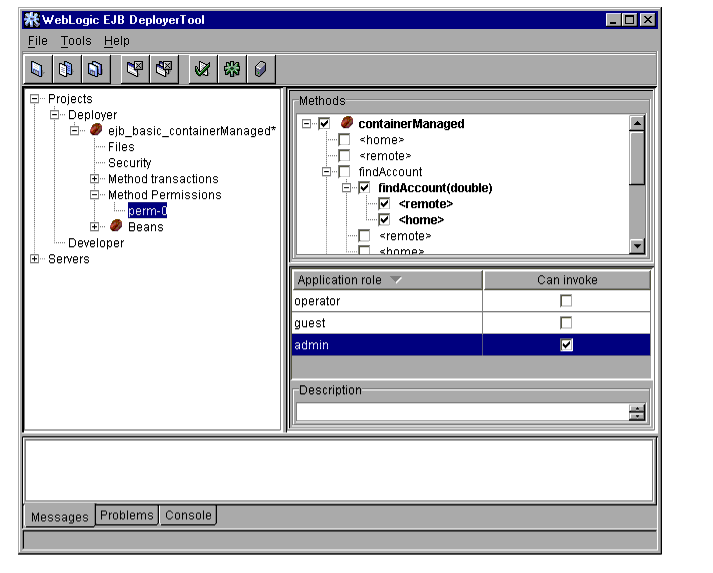
Task: Collapse the ejb_basic_containerManaged node
Action: click(74, 131)
